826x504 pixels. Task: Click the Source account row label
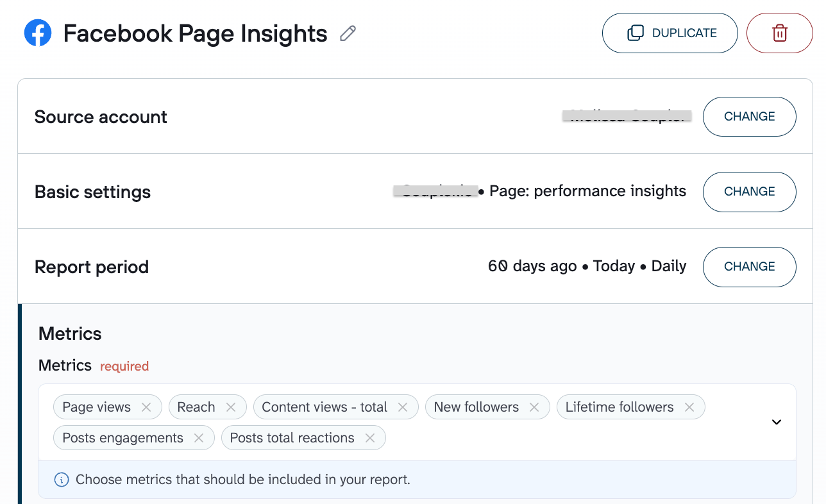[x=101, y=117]
